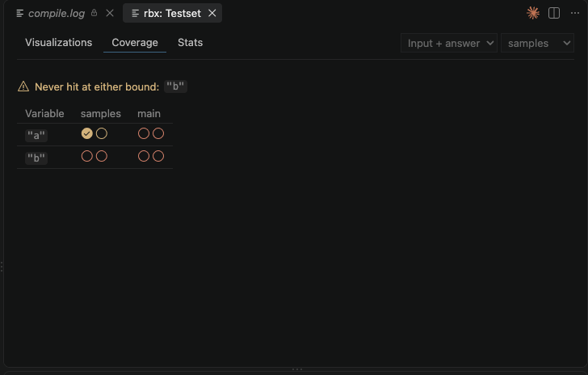This screenshot has height=375, width=588.
Task: Click the first main circle for variable "a"
Action: (x=144, y=133)
